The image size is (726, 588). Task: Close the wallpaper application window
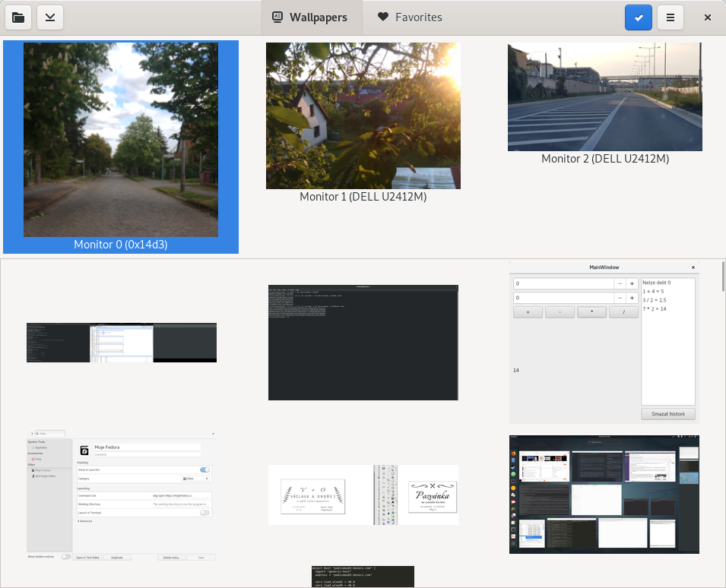[707, 17]
